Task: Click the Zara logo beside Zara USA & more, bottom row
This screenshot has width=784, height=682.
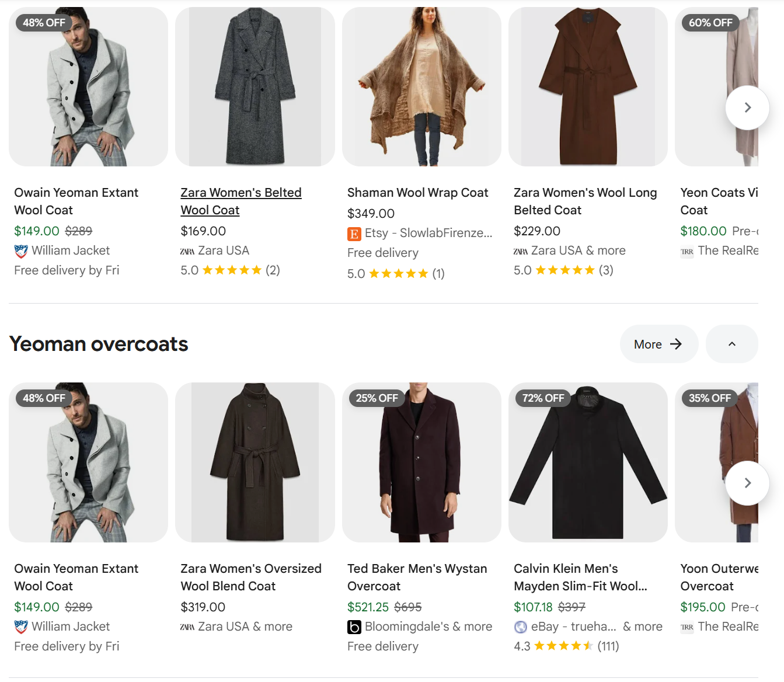Action: 187,627
